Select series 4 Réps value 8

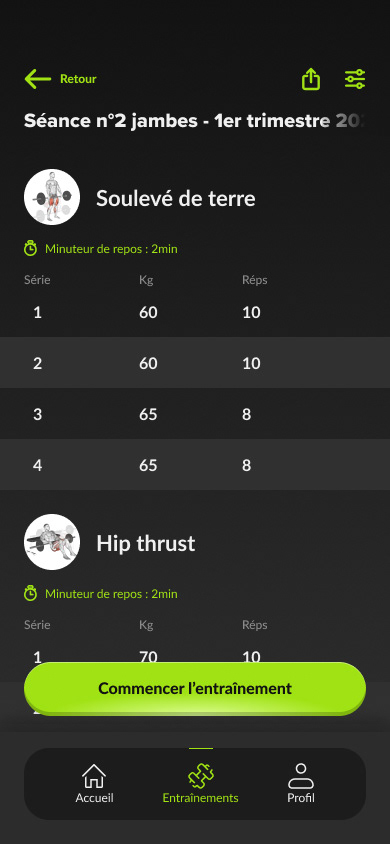point(246,466)
